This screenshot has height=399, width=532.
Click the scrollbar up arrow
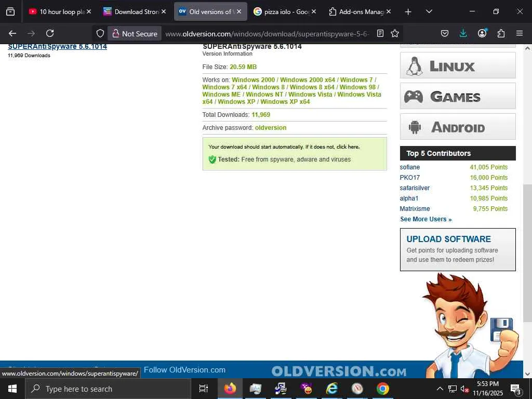click(527, 48)
